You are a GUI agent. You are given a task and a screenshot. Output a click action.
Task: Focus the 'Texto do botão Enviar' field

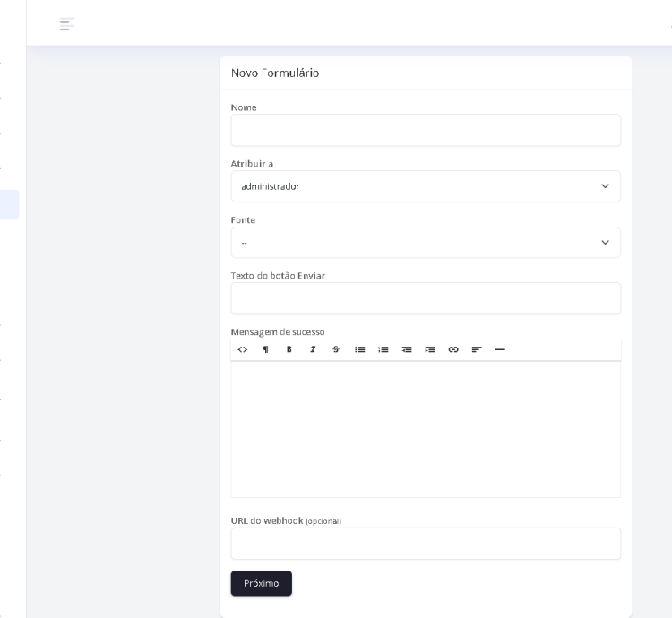[x=426, y=299]
